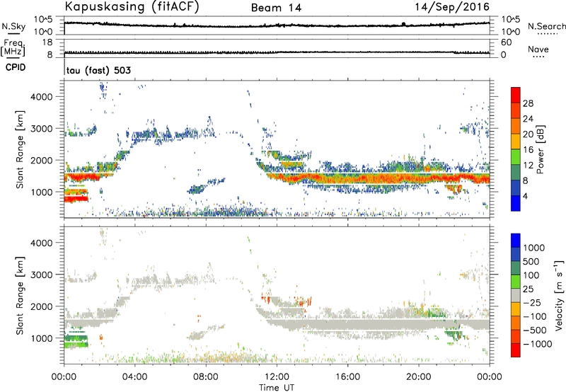Click the frequency trace line
The image size is (566, 392).
[277, 52]
